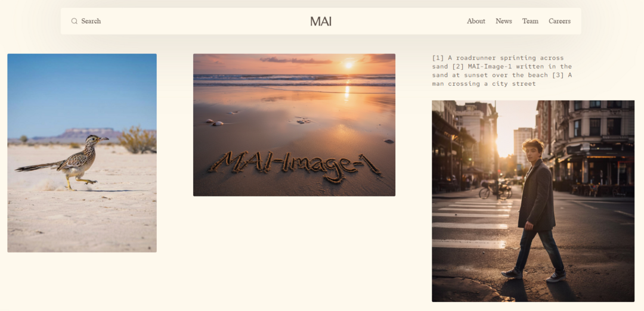The width and height of the screenshot is (644, 311).
Task: Open the Team page
Action: [530, 21]
